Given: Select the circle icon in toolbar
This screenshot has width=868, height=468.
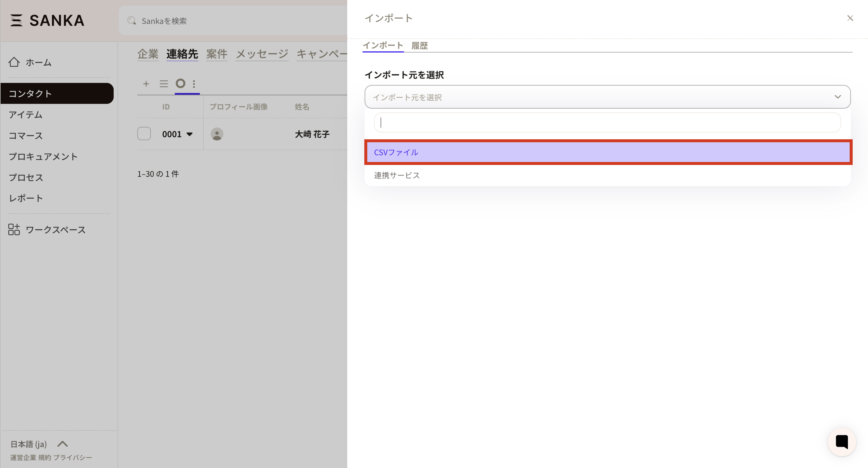Looking at the screenshot, I should [x=181, y=83].
